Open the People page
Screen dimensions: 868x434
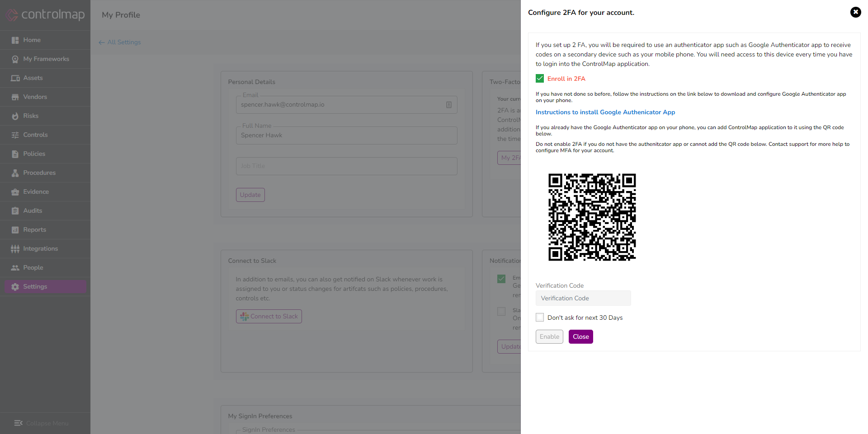tap(45, 268)
